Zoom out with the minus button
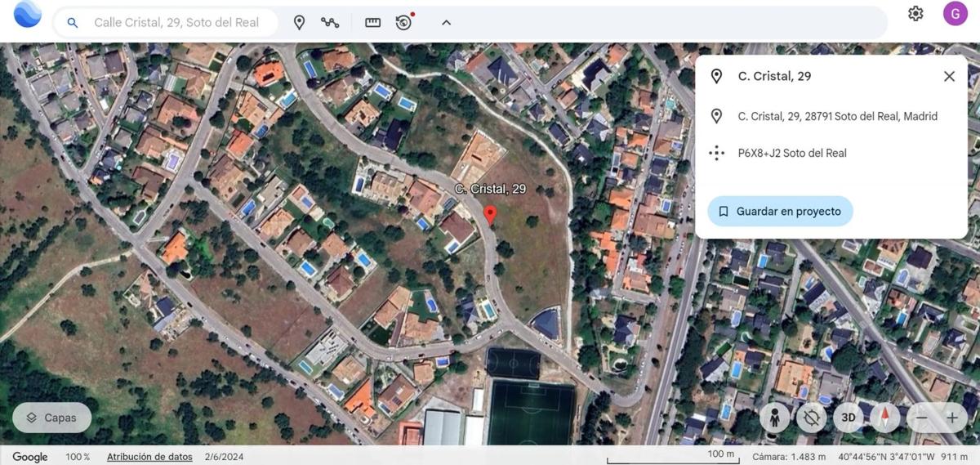The image size is (980, 465). coord(921,418)
